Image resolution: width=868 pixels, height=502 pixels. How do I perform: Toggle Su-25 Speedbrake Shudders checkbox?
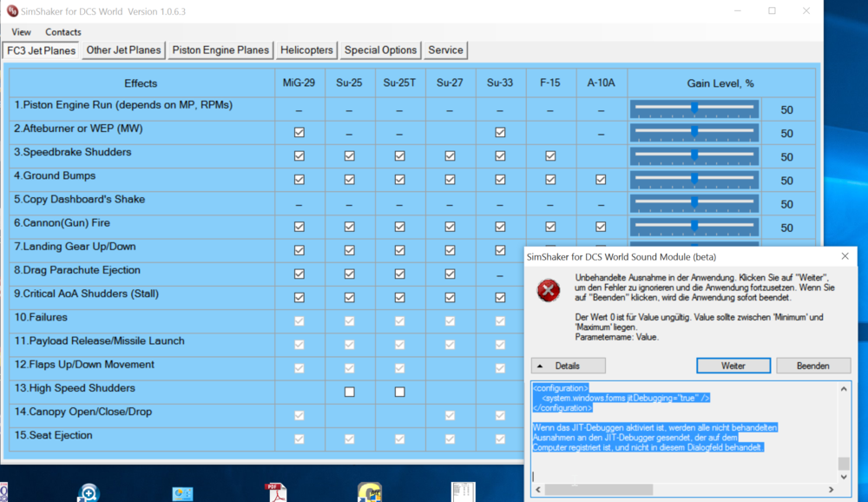pyautogui.click(x=349, y=156)
